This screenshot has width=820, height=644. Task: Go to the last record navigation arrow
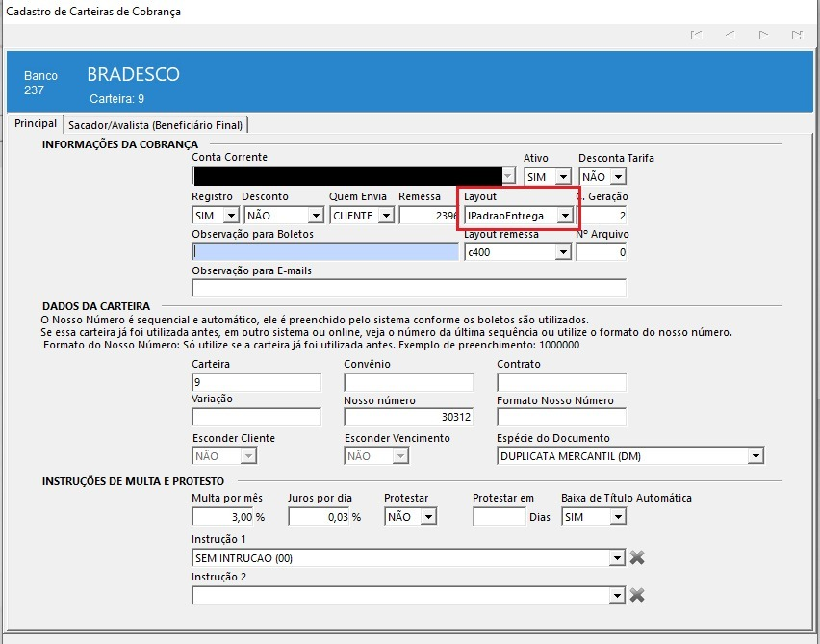coord(797,35)
